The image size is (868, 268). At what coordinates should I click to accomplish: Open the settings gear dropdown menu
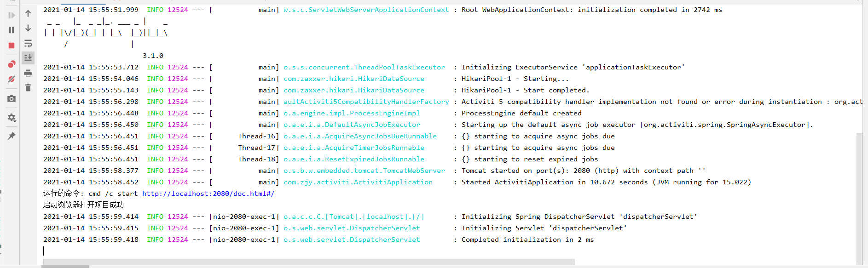click(x=12, y=118)
